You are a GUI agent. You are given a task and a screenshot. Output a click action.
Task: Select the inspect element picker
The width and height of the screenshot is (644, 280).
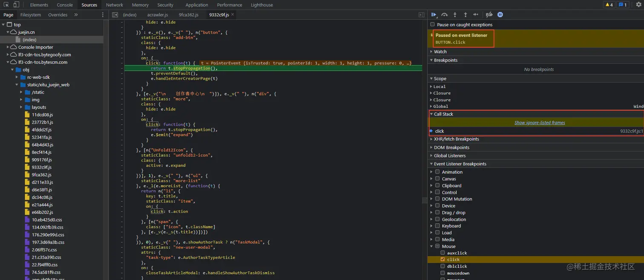pyautogui.click(x=6, y=5)
